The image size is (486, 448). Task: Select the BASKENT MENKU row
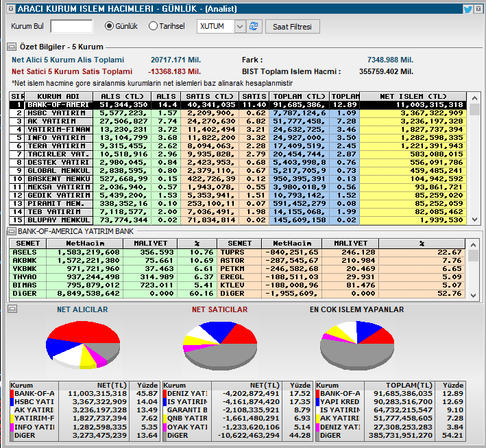(238, 178)
